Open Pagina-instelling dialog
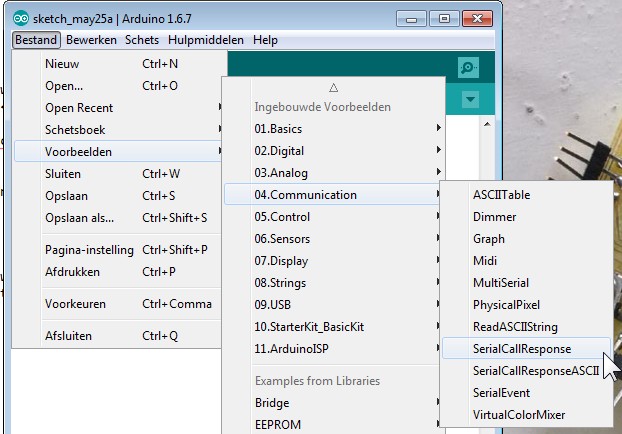The height and width of the screenshot is (434, 622). pos(117,250)
